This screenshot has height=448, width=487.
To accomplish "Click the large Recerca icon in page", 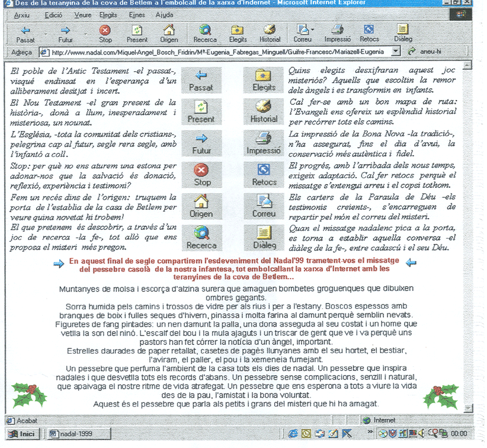I will (202, 238).
